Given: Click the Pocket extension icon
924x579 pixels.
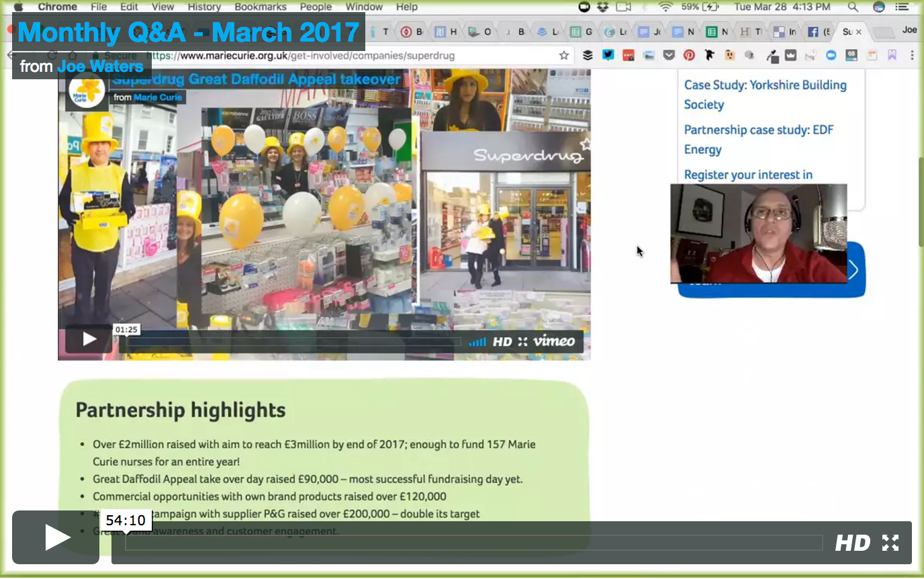Looking at the screenshot, I should coord(669,55).
